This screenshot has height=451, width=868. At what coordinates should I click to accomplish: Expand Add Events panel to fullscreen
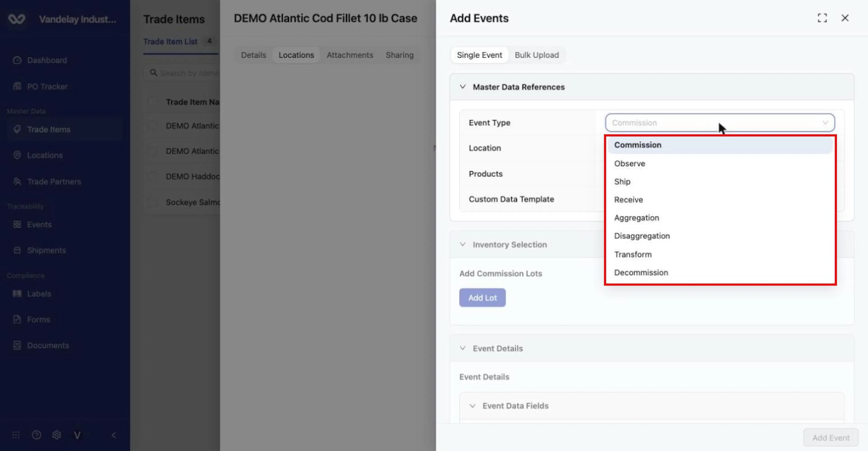click(822, 18)
